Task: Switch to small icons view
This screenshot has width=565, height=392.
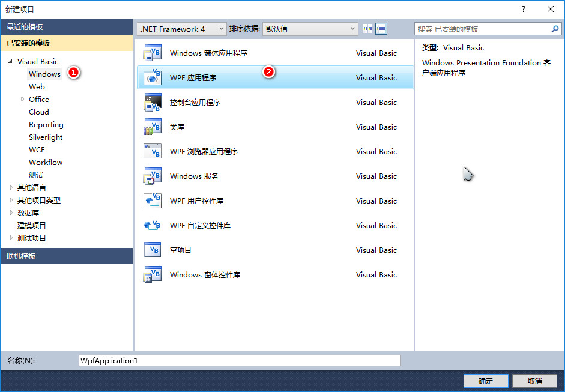Action: [367, 29]
